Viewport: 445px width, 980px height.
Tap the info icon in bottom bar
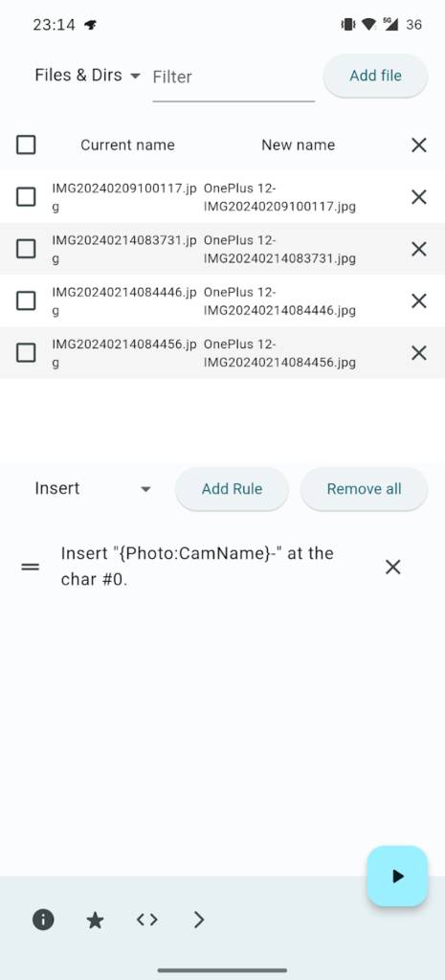(x=43, y=920)
